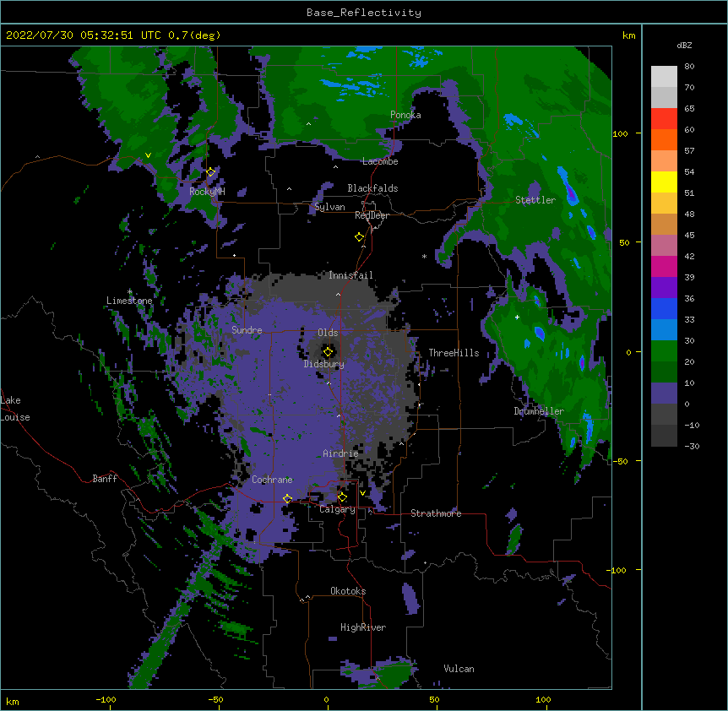This screenshot has height=711, width=728.
Task: Select the 0 dBZ purple legend swatch
Action: [664, 393]
